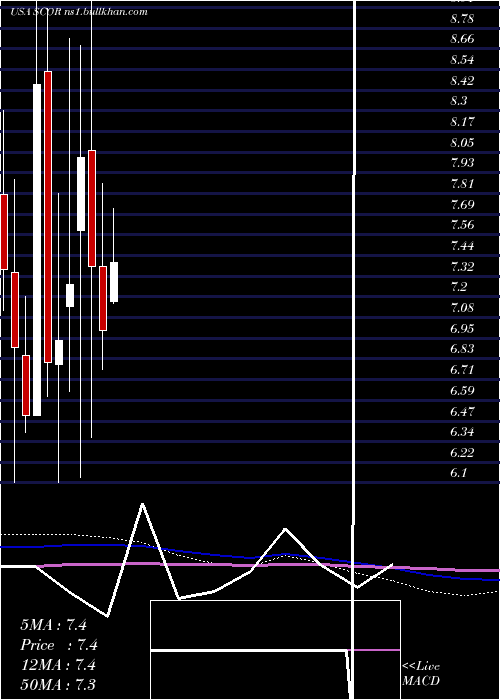The width and height of the screenshot is (500, 700).
Task: Click the <<Live MACD label
Action: pyautogui.click(x=421, y=673)
